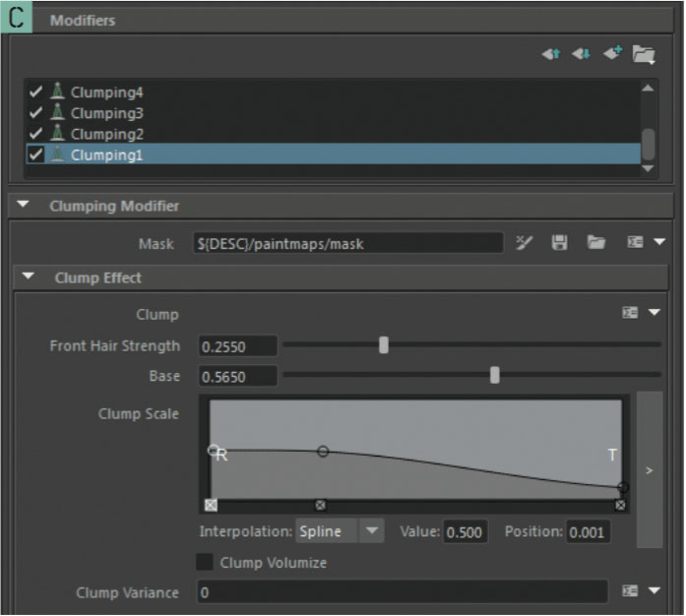Delete the last ramp point via its X box
This screenshot has width=686, height=616.
pos(620,506)
